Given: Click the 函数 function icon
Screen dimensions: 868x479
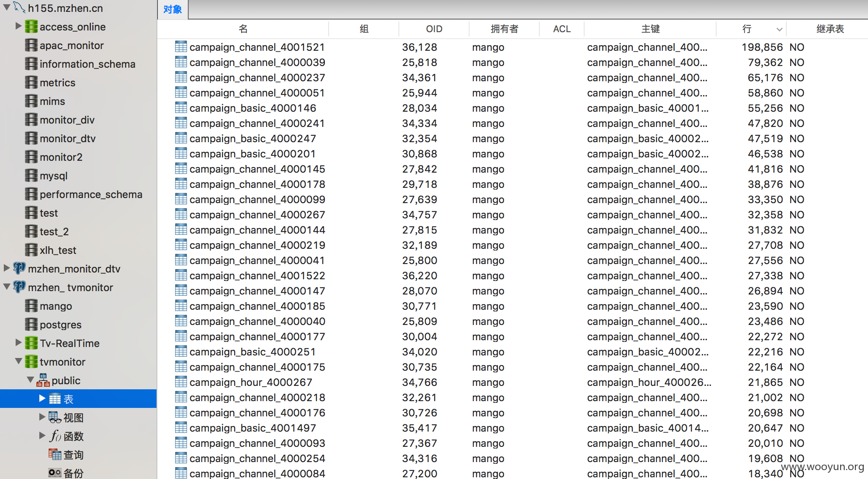Looking at the screenshot, I should pyautogui.click(x=55, y=436).
